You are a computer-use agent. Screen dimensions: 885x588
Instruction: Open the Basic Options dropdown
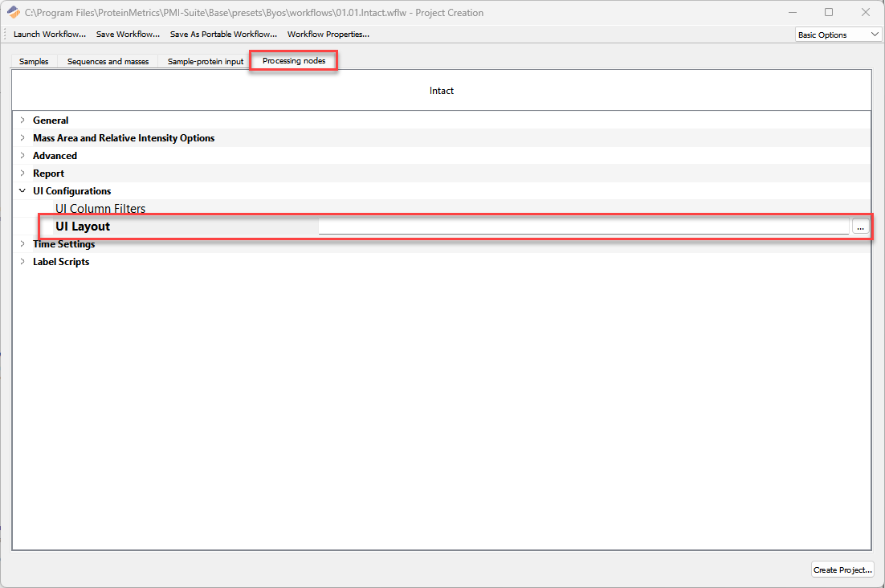(x=838, y=35)
